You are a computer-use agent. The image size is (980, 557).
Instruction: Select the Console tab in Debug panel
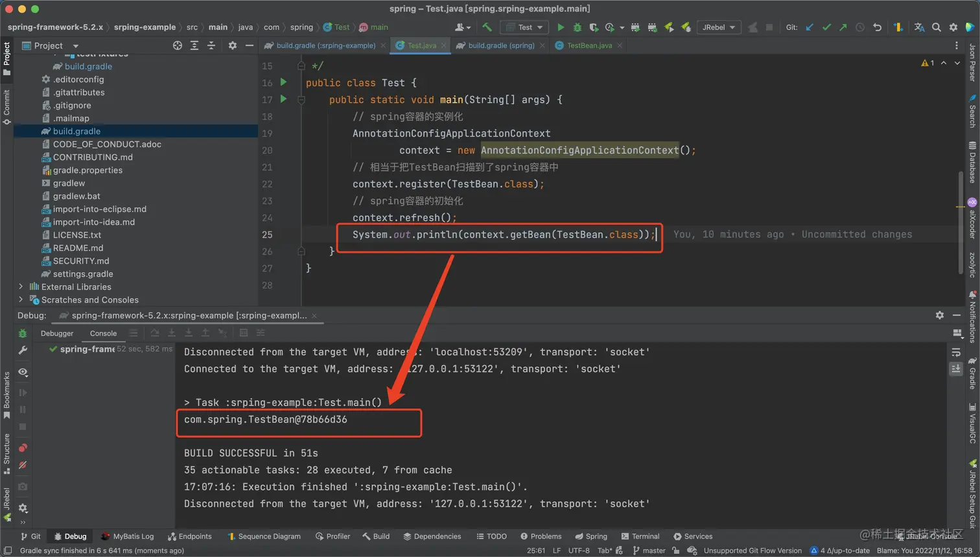[x=103, y=333]
